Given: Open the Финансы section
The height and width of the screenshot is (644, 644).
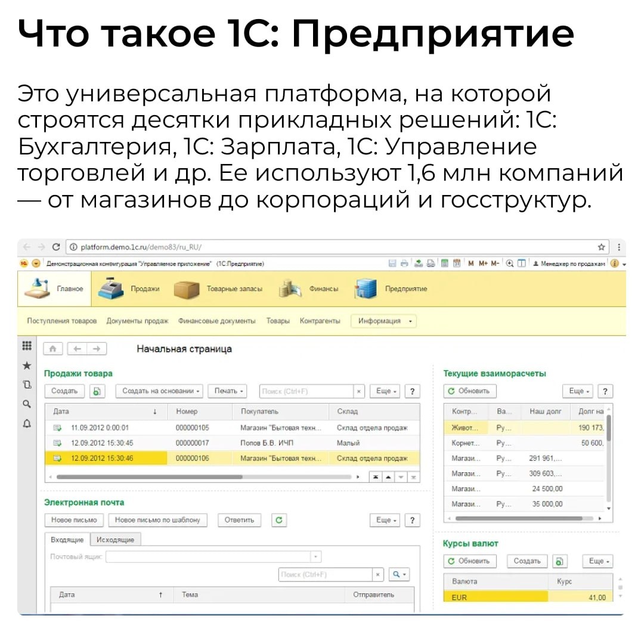Looking at the screenshot, I should point(308,289).
